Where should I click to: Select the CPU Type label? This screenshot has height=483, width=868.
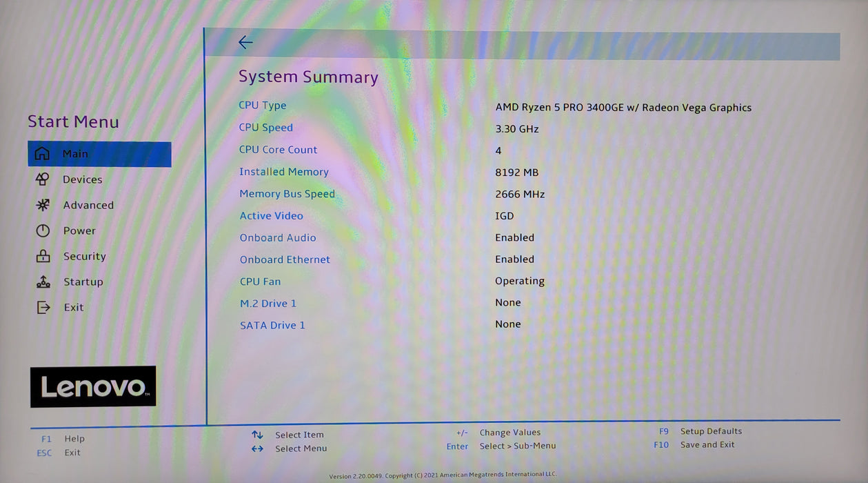tap(263, 106)
